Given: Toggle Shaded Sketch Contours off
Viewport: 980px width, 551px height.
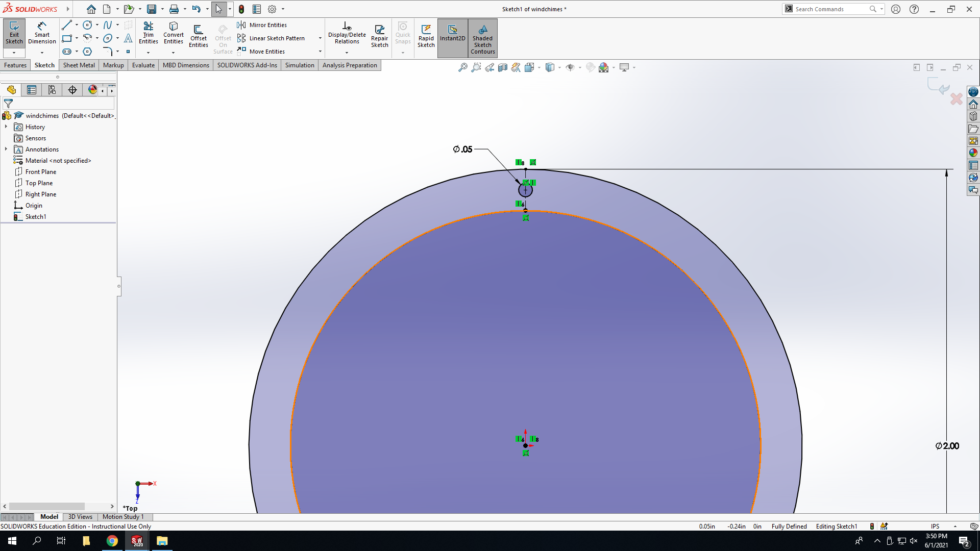Looking at the screenshot, I should (482, 38).
